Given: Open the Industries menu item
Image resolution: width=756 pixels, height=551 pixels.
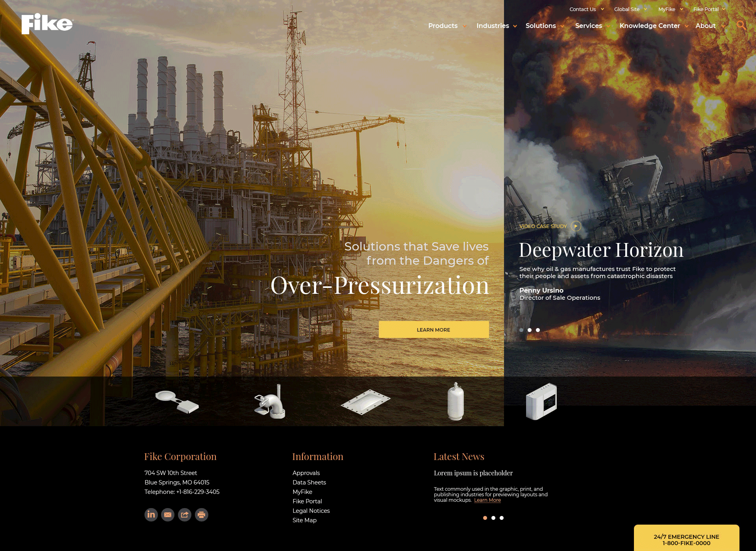Looking at the screenshot, I should pyautogui.click(x=493, y=26).
